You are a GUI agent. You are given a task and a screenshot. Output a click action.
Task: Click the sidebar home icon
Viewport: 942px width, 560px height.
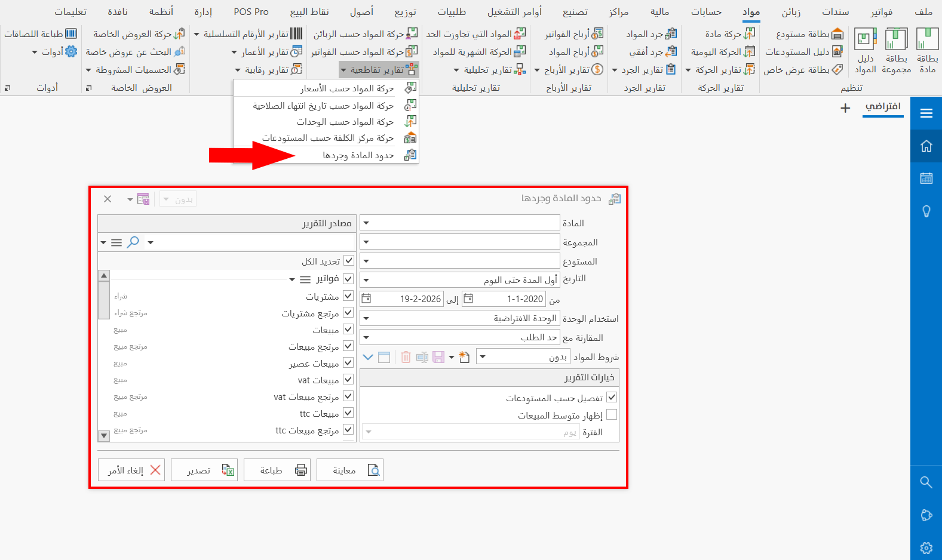click(x=926, y=146)
